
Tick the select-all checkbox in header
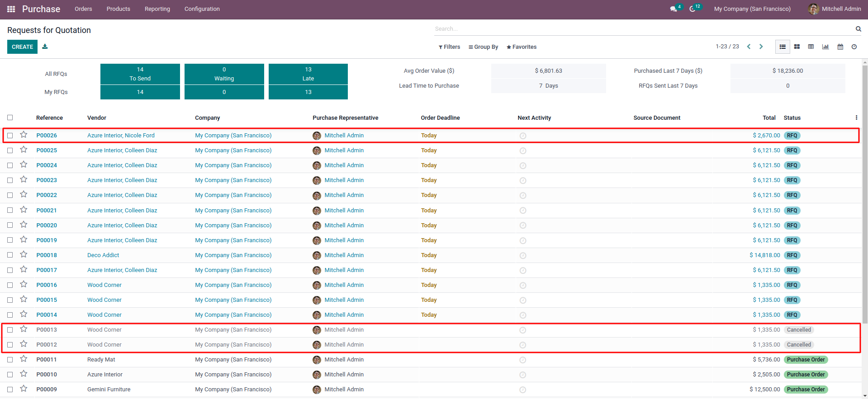pyautogui.click(x=10, y=118)
